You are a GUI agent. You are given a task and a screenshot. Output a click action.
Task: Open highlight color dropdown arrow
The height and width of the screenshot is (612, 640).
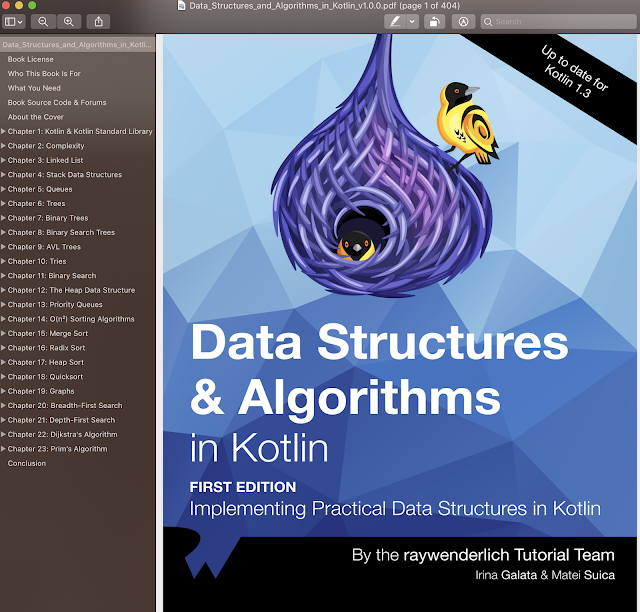413,22
